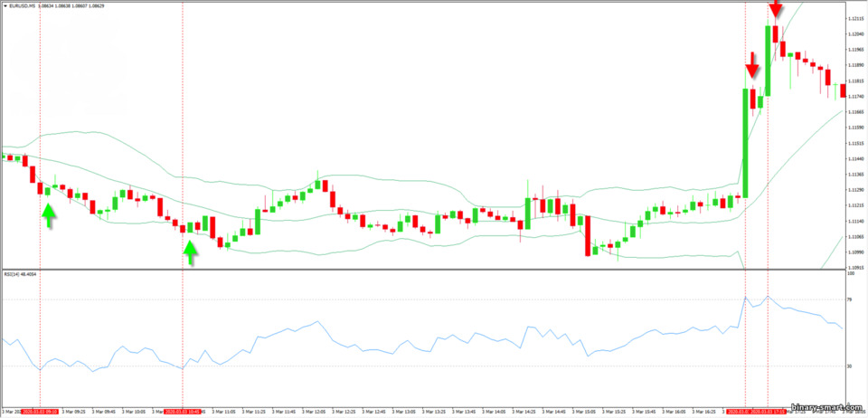Select the tallest green candle reaching 1.12115
This screenshot has width=868, height=418.
[768, 61]
